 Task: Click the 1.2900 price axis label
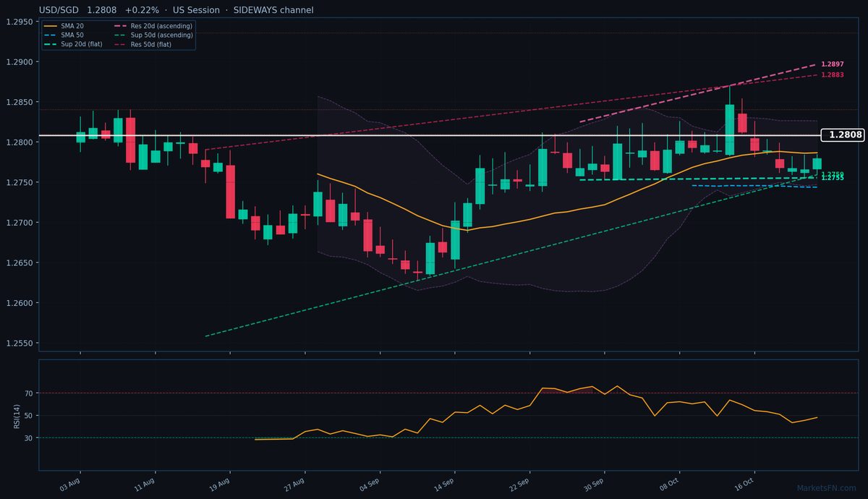coord(20,62)
